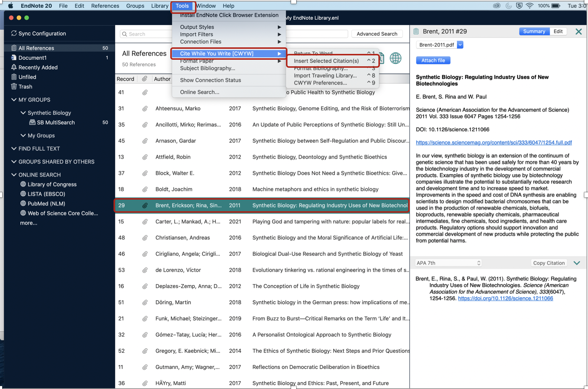Viewport: 588px width, 389px height.
Task: Collapse the MY GROUPS section
Action: [x=14, y=99]
